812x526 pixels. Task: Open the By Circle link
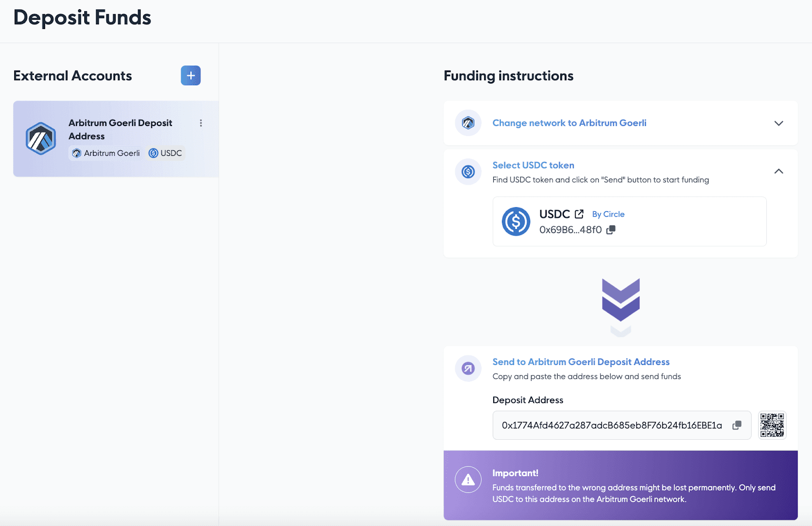pyautogui.click(x=608, y=214)
